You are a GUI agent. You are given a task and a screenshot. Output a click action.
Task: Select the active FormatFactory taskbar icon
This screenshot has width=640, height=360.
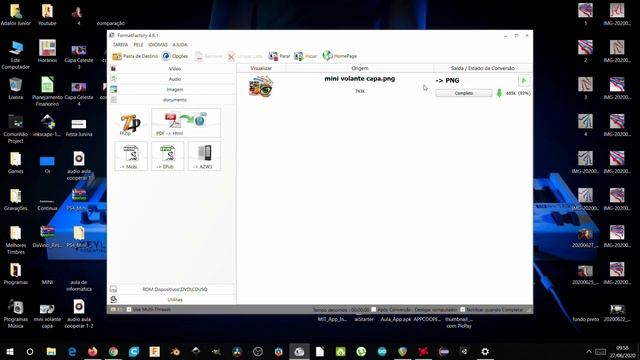click(299, 351)
